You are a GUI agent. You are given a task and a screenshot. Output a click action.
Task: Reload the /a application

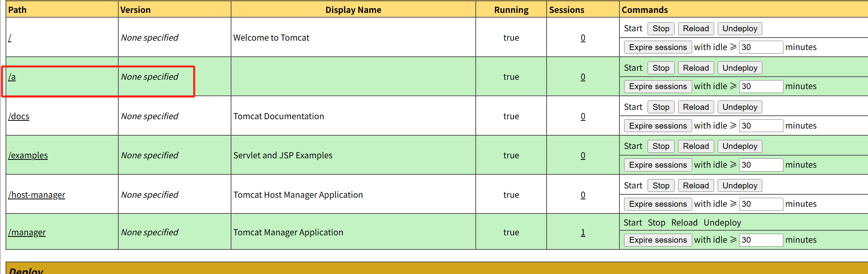(x=696, y=68)
